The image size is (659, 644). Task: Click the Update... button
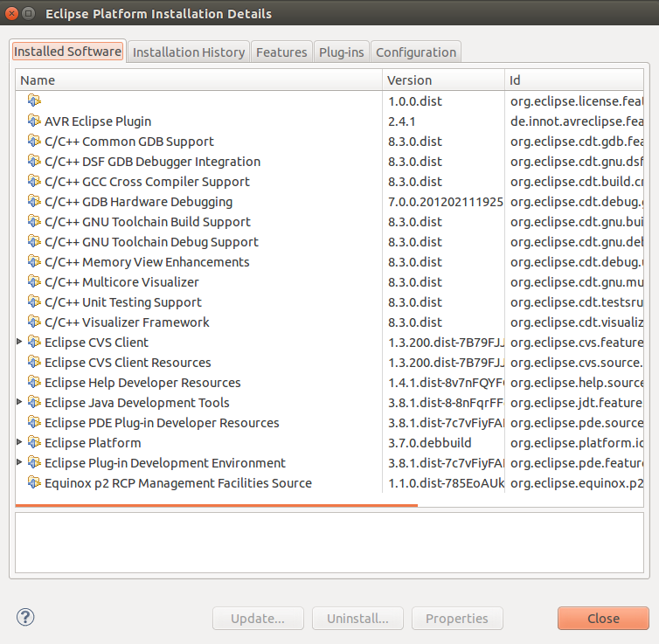pyautogui.click(x=258, y=619)
